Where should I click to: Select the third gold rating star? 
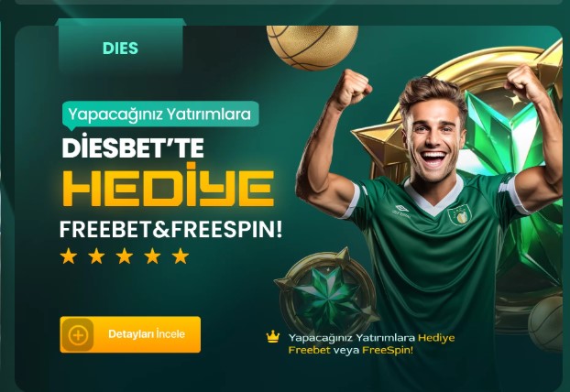click(x=125, y=256)
